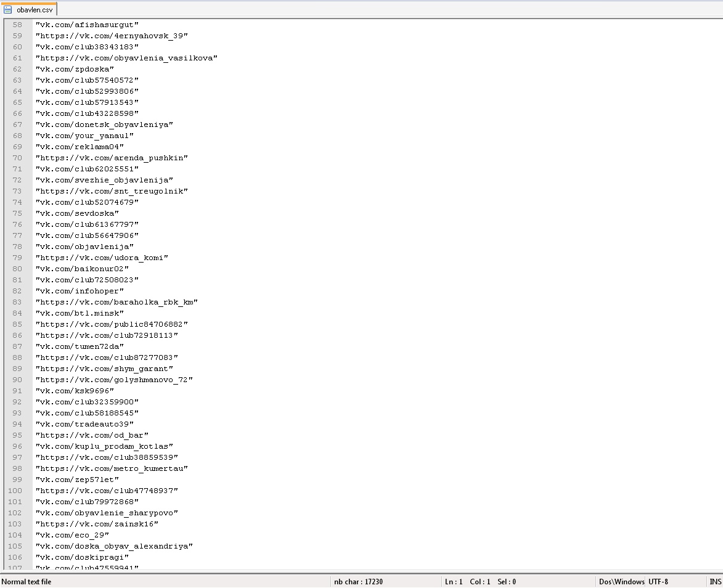723x588 pixels.
Task: Click line "https://vk.com/public84706882"
Action: coord(112,324)
